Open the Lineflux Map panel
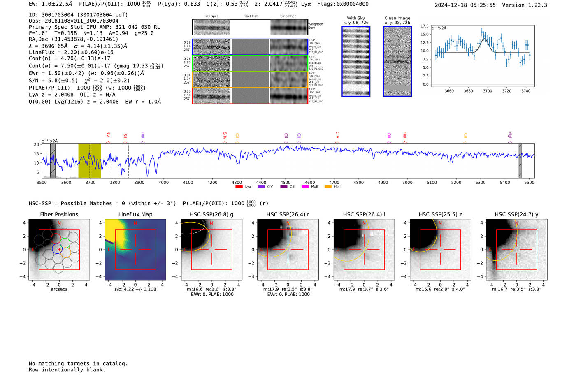The height and width of the screenshot is (392, 576). point(135,249)
